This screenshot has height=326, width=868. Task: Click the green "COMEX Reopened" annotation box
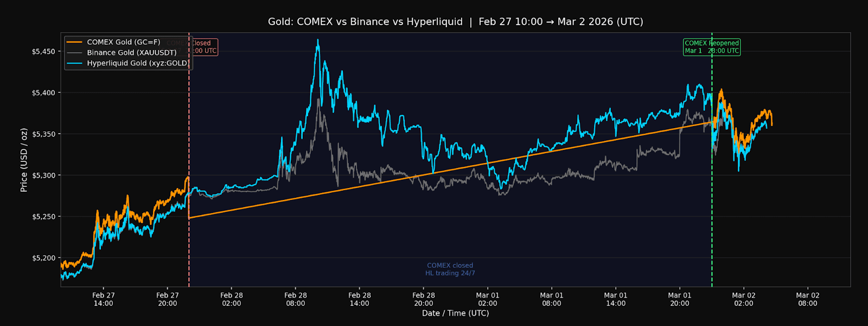tap(711, 47)
